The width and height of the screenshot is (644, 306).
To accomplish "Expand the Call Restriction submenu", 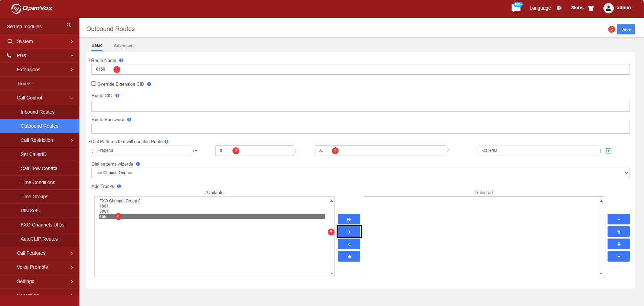I will 40,140.
